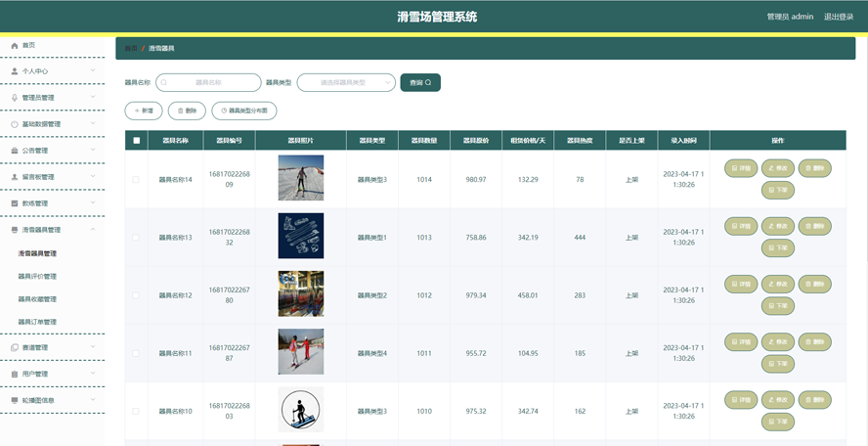Check the box for row 器具名称11
This screenshot has width=868, height=446.
pyautogui.click(x=136, y=353)
